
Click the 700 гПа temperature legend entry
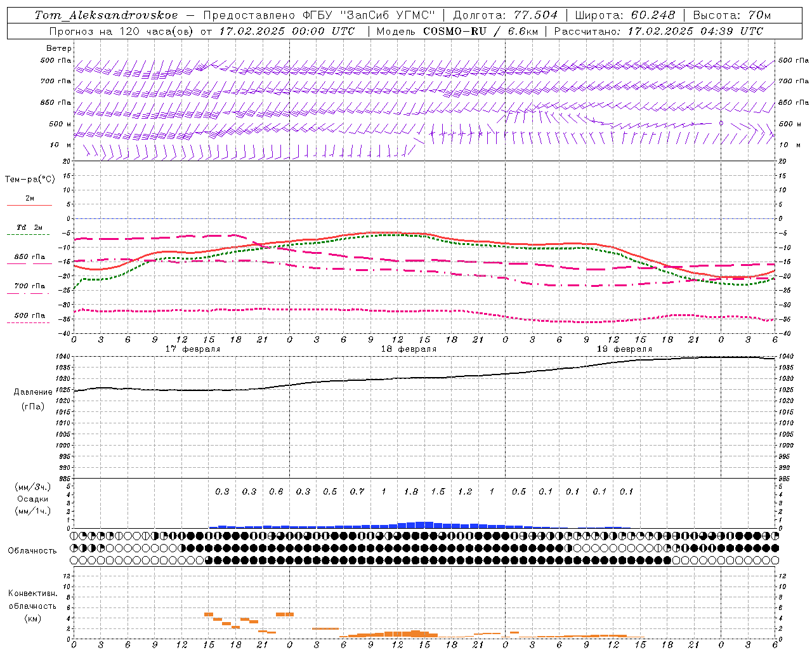coord(30,286)
